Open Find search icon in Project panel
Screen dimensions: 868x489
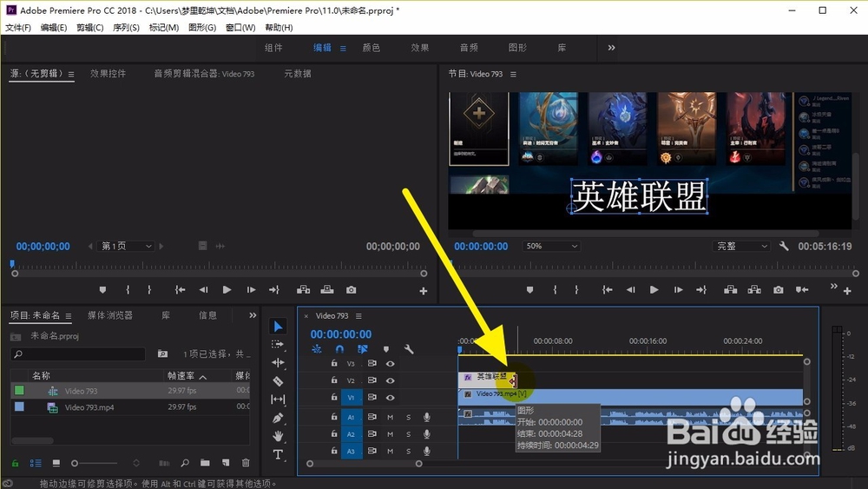185,462
